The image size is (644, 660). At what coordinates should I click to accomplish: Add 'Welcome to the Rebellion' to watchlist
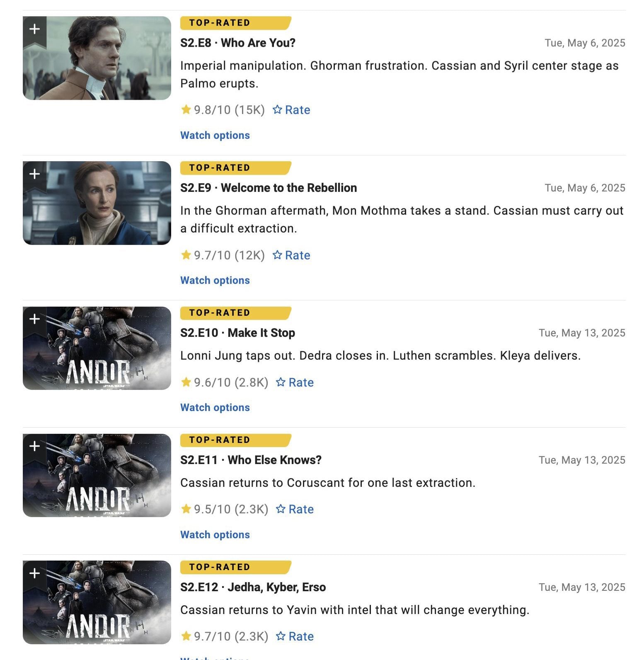[x=35, y=175]
